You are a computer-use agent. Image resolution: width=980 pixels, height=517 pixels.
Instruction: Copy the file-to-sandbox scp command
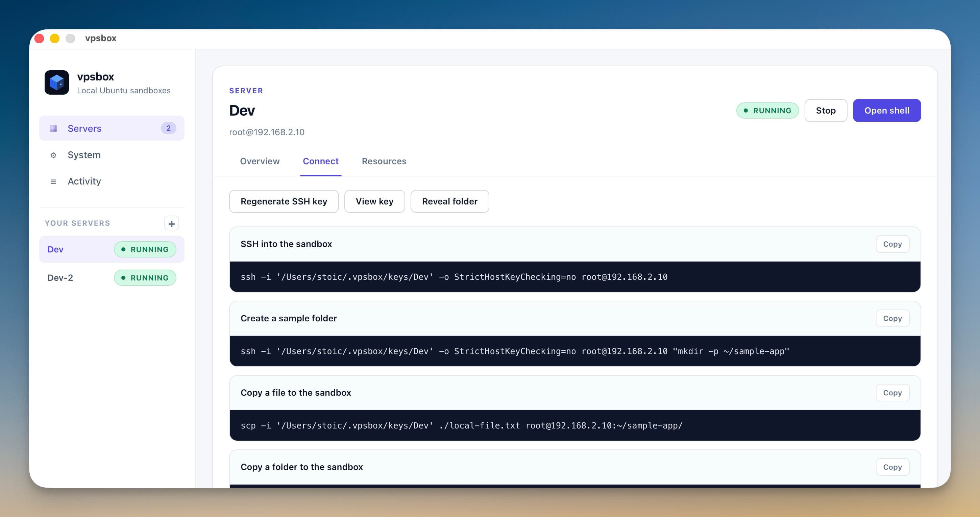[x=892, y=393]
